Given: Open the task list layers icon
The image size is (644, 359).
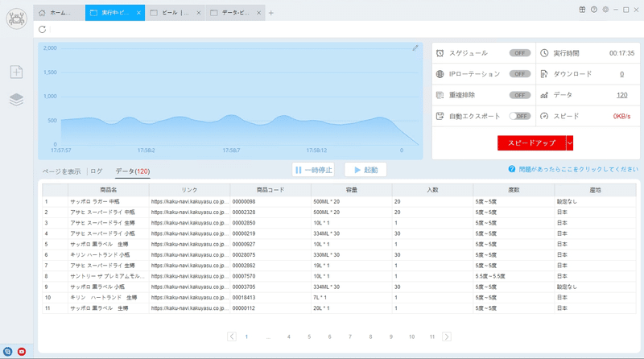Looking at the screenshot, I should point(16,99).
